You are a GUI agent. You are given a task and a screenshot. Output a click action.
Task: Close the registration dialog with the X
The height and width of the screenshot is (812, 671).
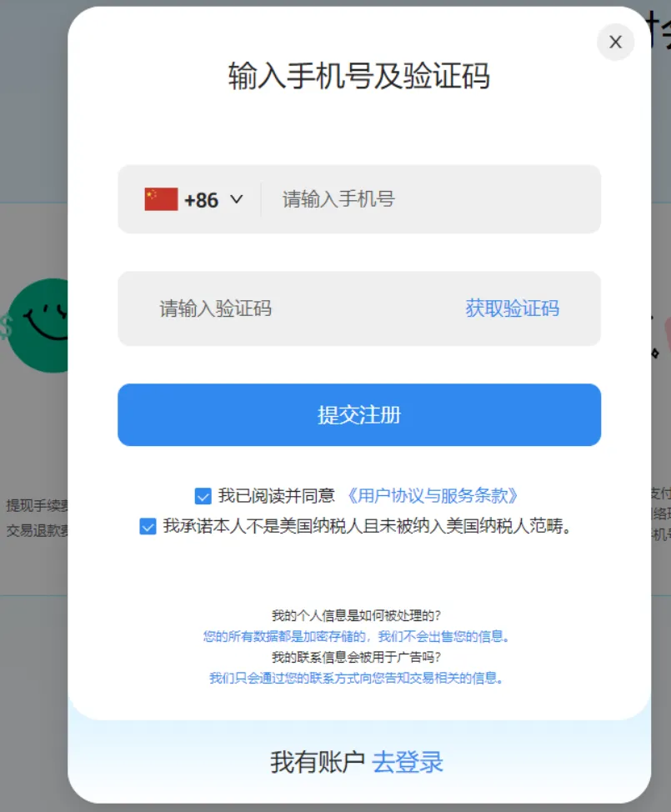615,42
